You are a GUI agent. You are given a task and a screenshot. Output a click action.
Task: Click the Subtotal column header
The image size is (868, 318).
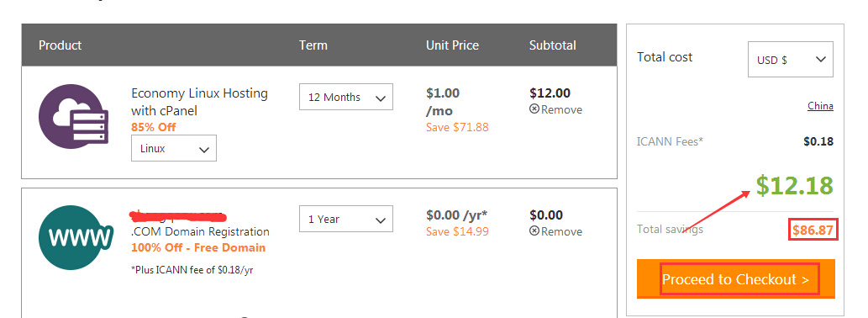tap(552, 45)
